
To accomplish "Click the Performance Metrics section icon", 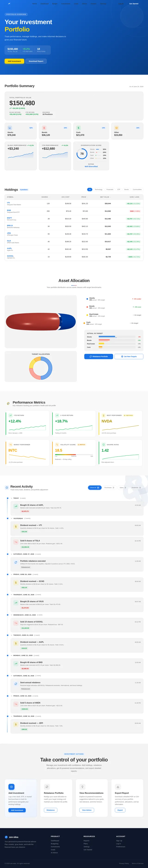I will click(8, 403).
